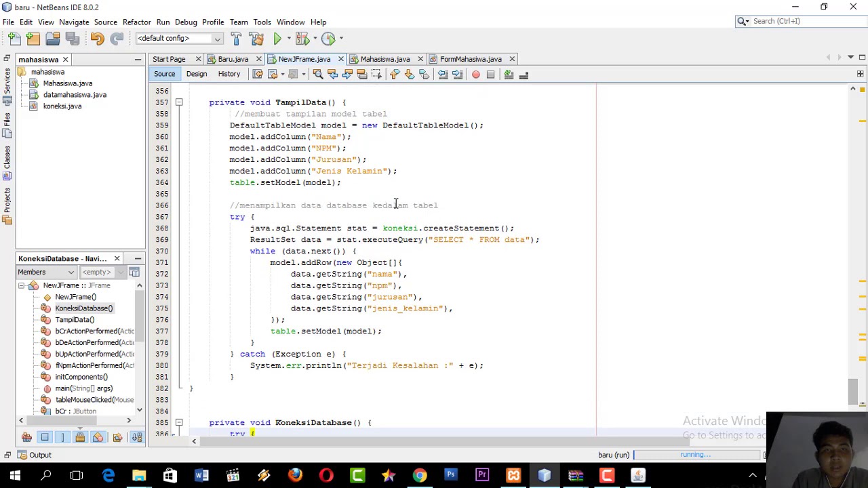Click the Last Edit location icon
This screenshot has width=868, height=488.
[258, 74]
